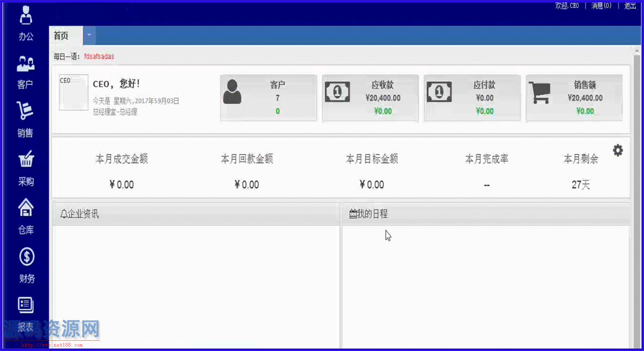Click the black ¥0.00 value under 应付款
Viewport: 644px width, 351px height.
tap(485, 98)
